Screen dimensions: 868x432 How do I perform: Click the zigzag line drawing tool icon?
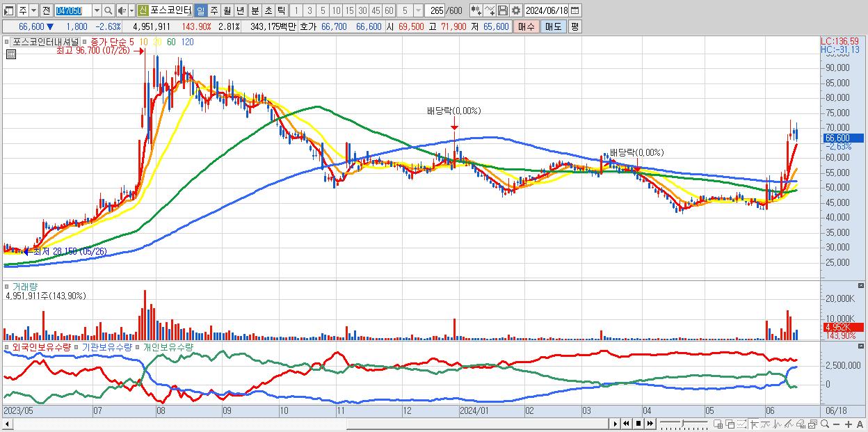coord(778,424)
